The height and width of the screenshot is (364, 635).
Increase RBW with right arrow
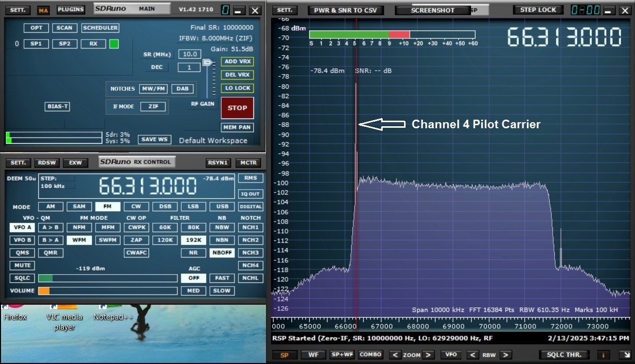[x=506, y=355]
